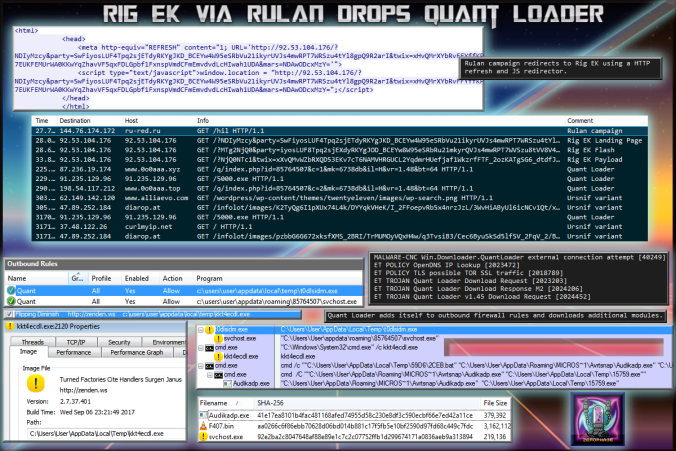The height and width of the screenshot is (451, 676).
Task: Toggle the Flipping Diminish autorun checkbox
Action: coord(9,314)
